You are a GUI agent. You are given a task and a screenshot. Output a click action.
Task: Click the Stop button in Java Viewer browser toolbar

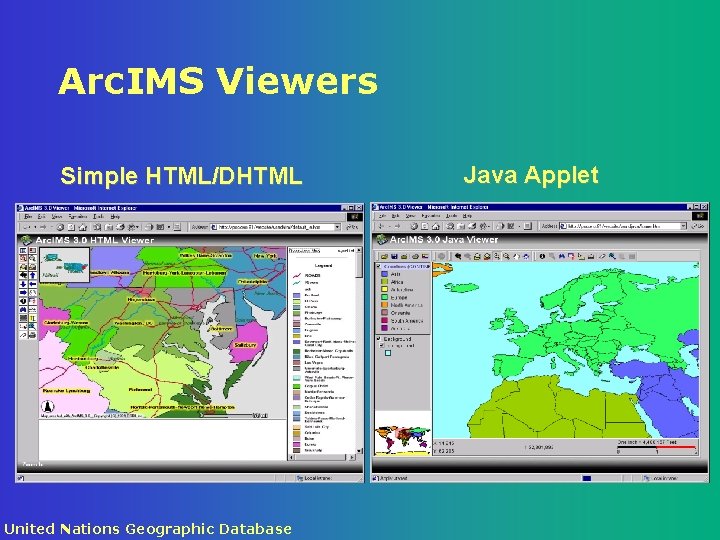coord(414,226)
